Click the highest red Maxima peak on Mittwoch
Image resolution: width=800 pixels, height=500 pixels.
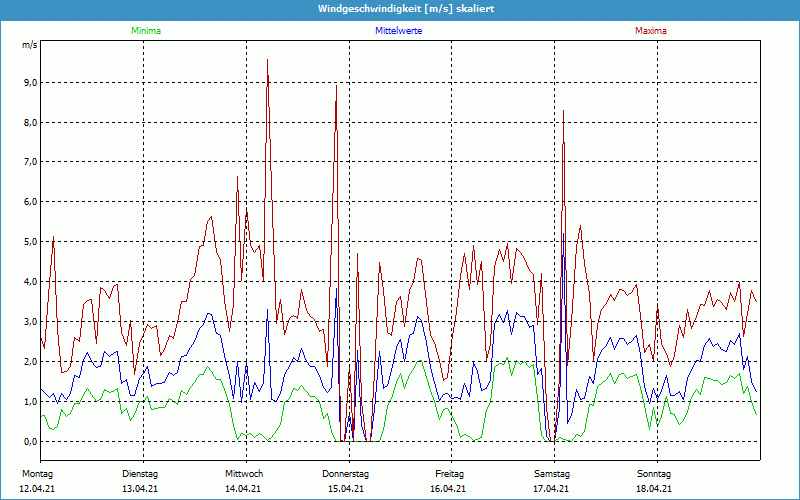(267, 60)
